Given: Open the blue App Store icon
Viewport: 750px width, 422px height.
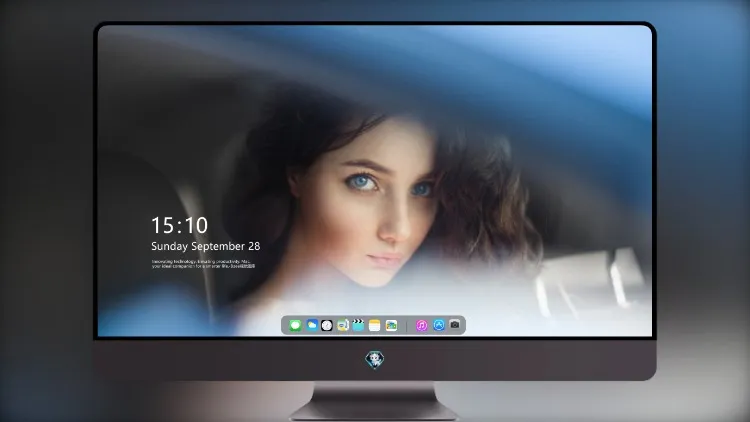Looking at the screenshot, I should pos(439,325).
